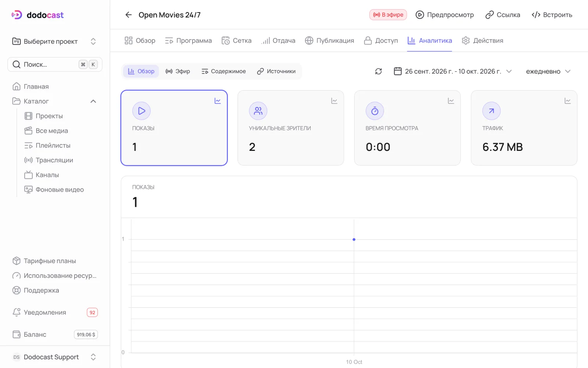Open Тарифные планы in the sidebar
This screenshot has width=588, height=368.
tap(55, 261)
